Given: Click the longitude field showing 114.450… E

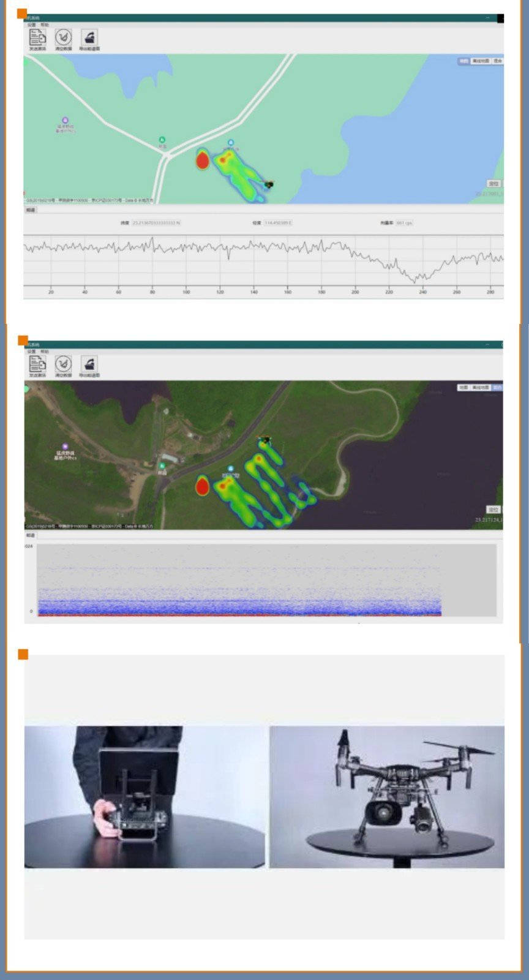Looking at the screenshot, I should 278,223.
